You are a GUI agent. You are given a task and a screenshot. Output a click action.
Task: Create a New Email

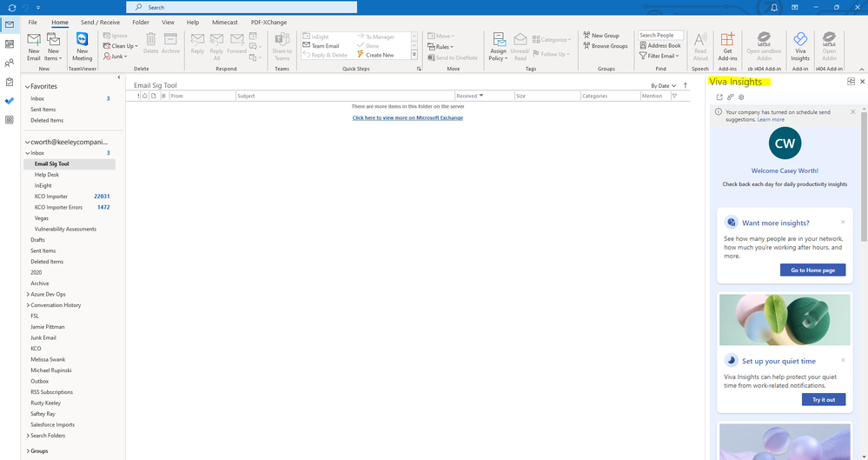click(x=34, y=47)
